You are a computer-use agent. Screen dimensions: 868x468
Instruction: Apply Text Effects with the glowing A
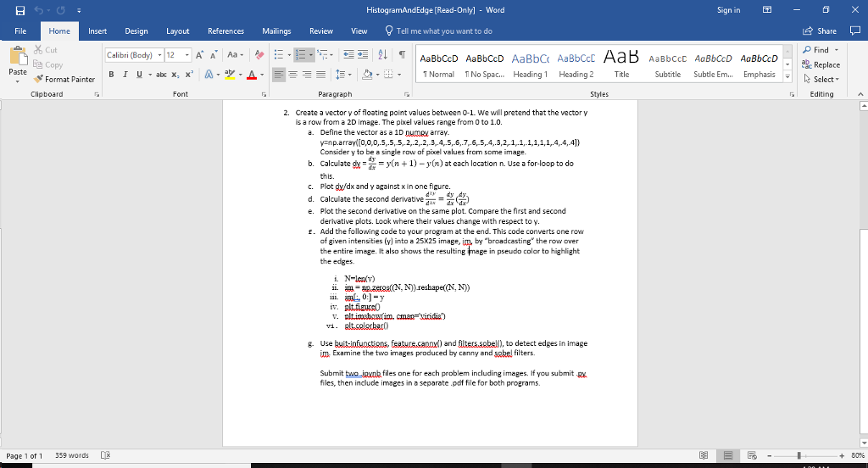209,75
